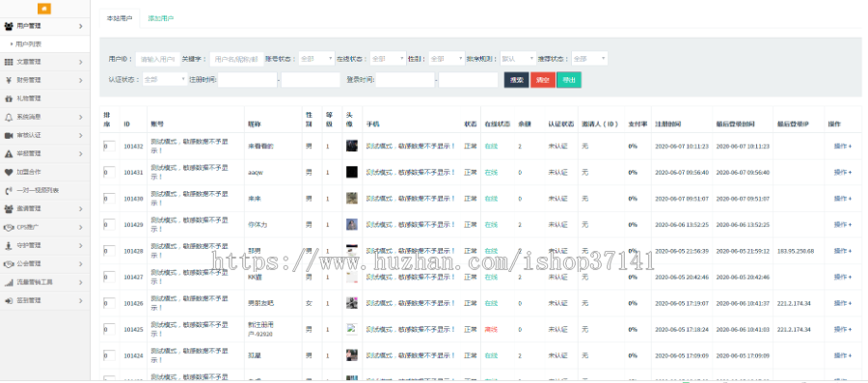This screenshot has height=383, width=868.
Task: Click the handshake icon beside CPS推广
Action: 9,227
